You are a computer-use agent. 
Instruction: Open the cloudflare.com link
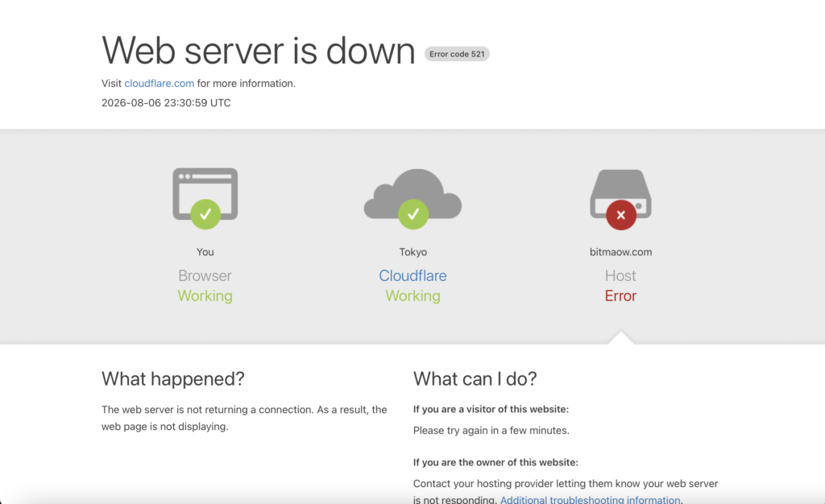[x=159, y=84]
